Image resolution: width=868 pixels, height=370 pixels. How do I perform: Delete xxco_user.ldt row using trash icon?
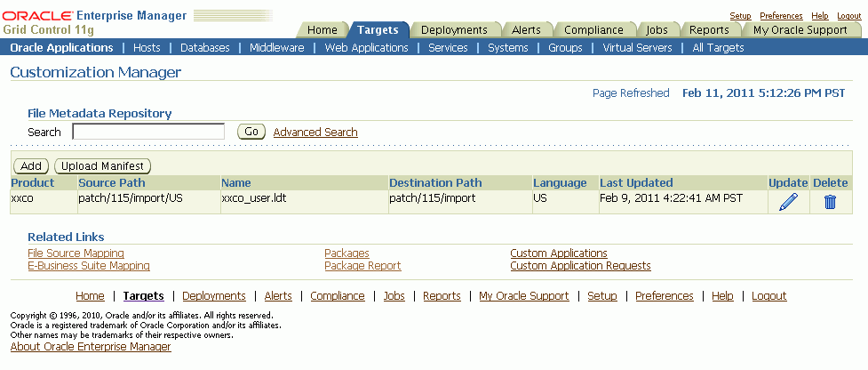[x=830, y=202]
